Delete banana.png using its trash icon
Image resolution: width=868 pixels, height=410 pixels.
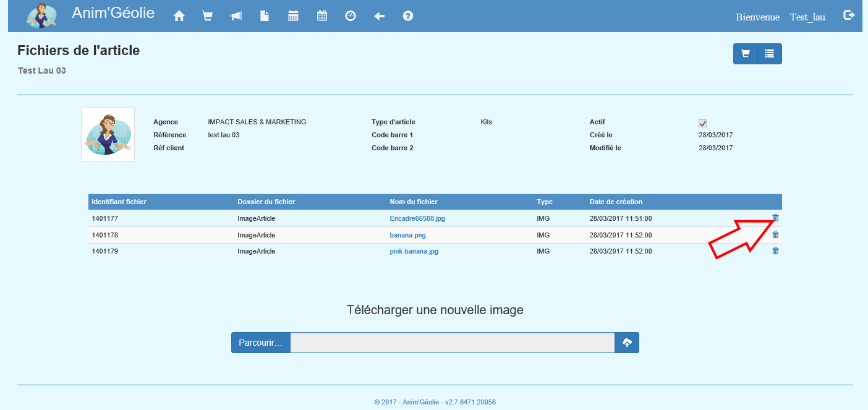(776, 235)
